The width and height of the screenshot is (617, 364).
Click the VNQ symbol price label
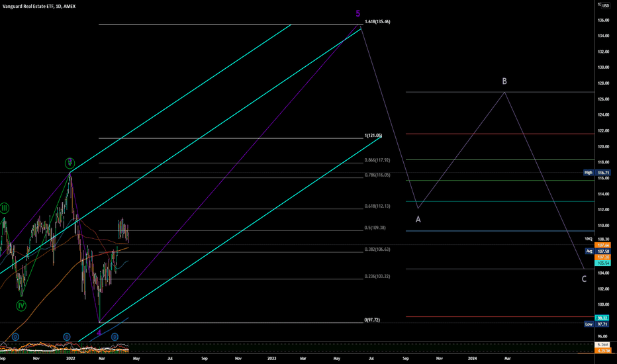pos(589,240)
